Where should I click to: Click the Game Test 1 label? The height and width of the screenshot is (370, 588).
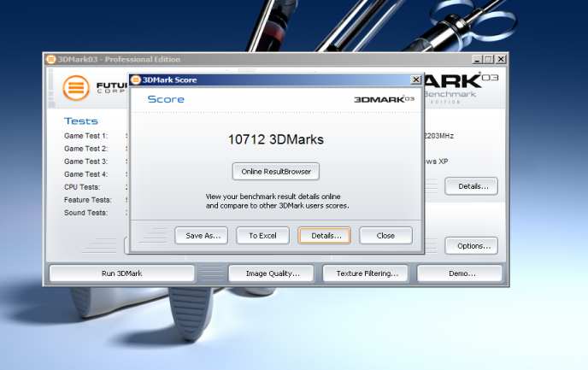pos(85,136)
